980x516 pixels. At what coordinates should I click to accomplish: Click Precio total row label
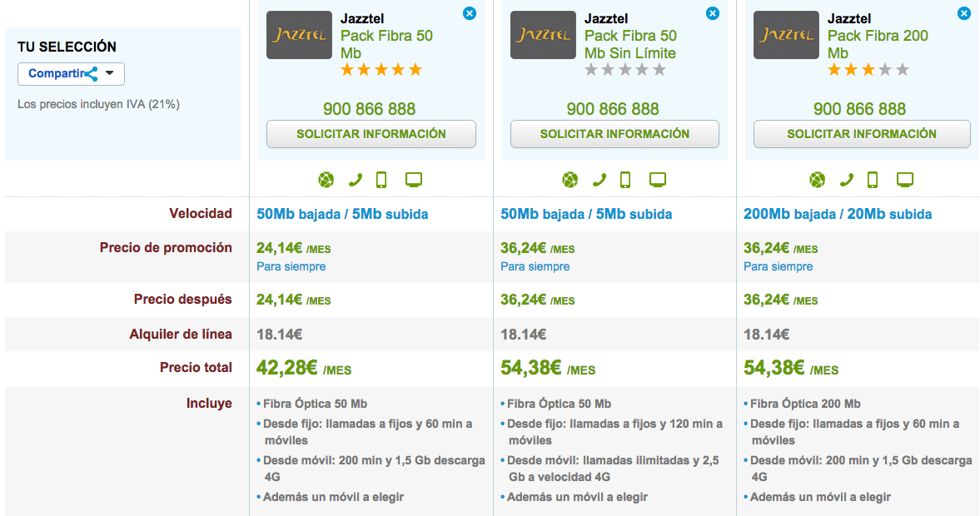click(196, 367)
